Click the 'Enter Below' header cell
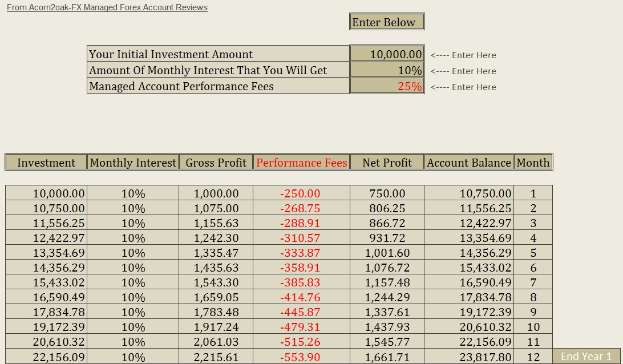This screenshot has width=623, height=364. [x=387, y=22]
